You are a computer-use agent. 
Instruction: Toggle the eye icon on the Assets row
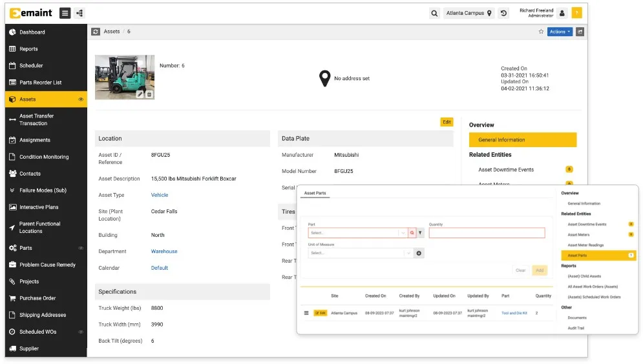pos(81,99)
